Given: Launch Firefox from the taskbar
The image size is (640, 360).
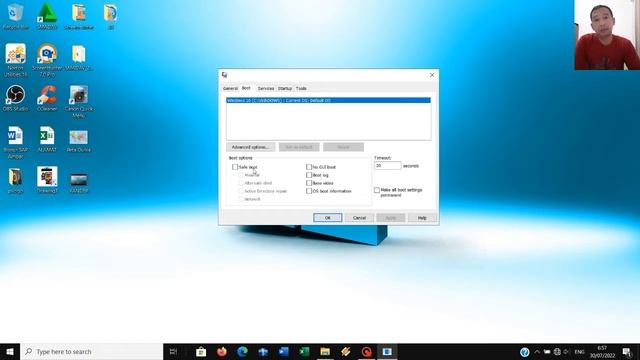Looking at the screenshot, I should click(222, 351).
